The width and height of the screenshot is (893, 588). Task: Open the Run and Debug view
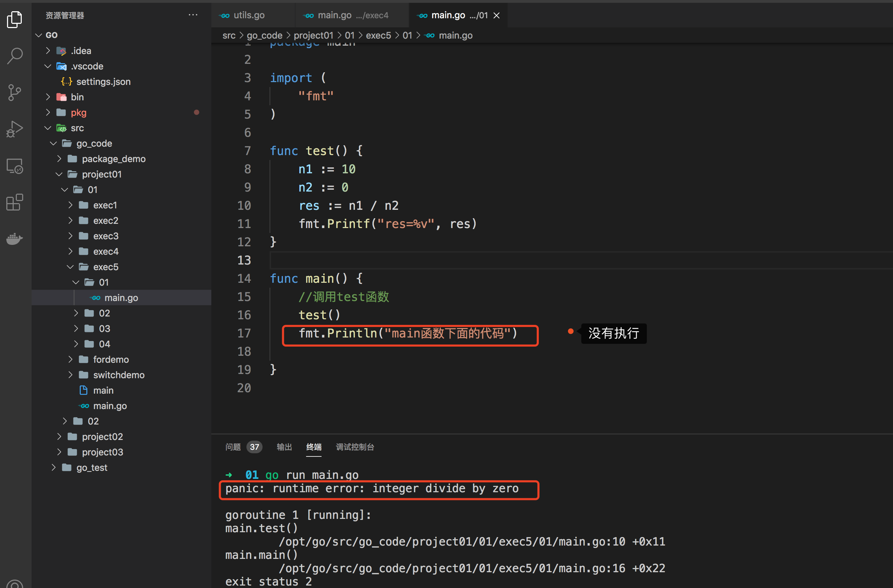tap(15, 129)
